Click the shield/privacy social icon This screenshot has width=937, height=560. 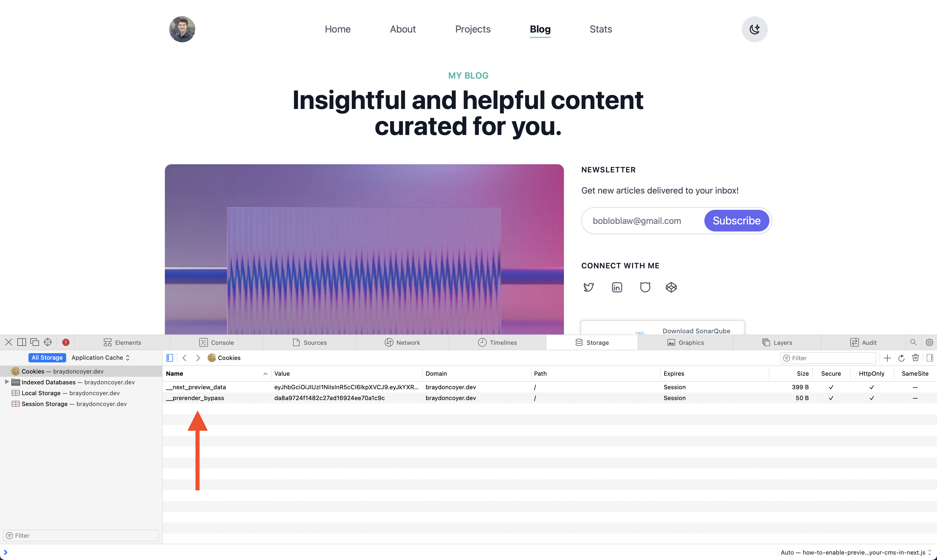pyautogui.click(x=644, y=287)
